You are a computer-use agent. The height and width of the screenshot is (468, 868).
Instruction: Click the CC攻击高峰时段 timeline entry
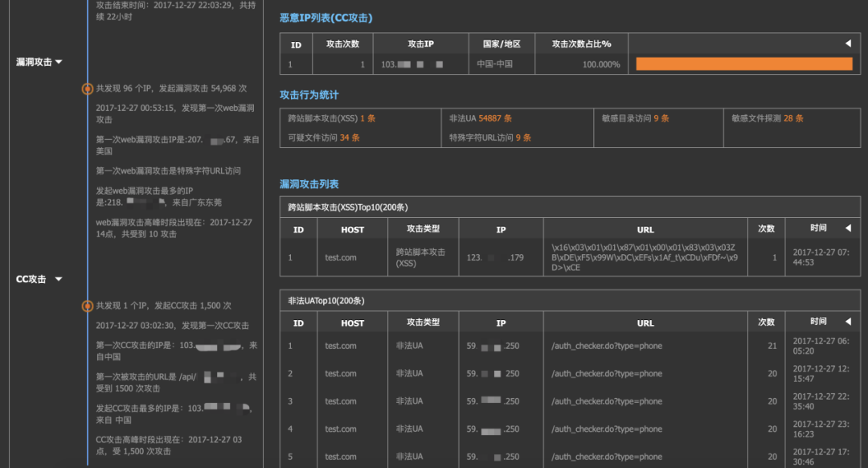pyautogui.click(x=169, y=445)
